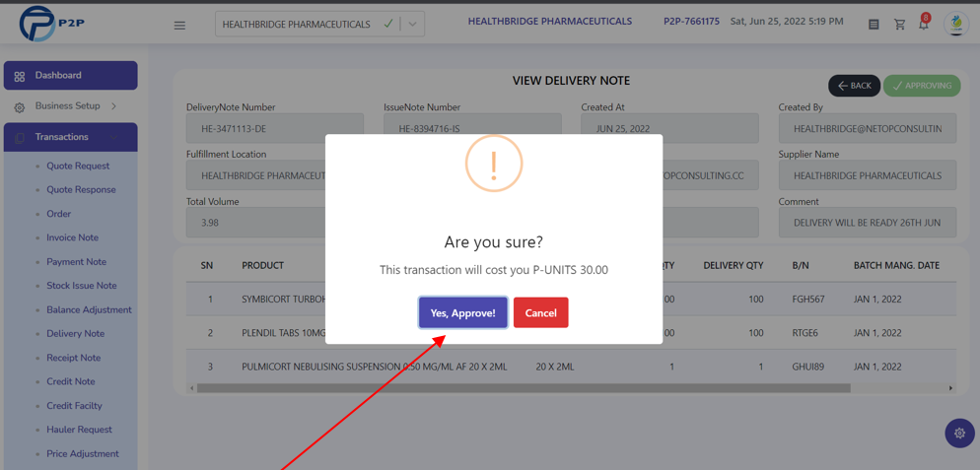Click VIEW DELIVERY NOTE heading
Screen dimensions: 980x470
click(571, 81)
